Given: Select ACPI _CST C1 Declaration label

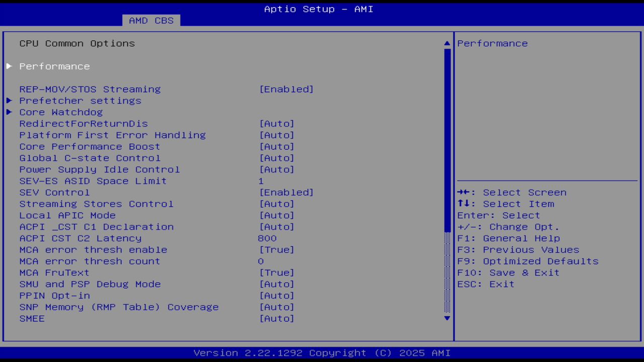Looking at the screenshot, I should coord(97,227).
